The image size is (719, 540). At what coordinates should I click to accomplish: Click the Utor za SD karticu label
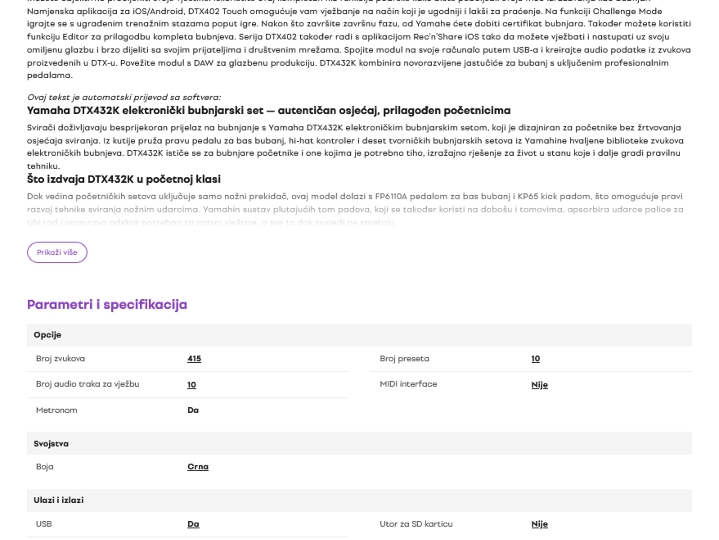coord(416,524)
